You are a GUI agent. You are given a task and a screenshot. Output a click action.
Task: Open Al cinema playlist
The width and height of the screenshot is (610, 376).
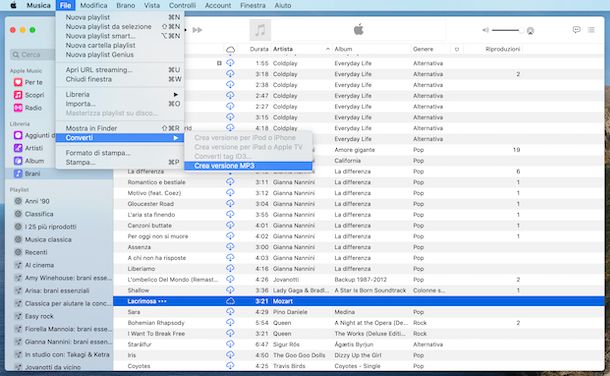click(x=39, y=266)
